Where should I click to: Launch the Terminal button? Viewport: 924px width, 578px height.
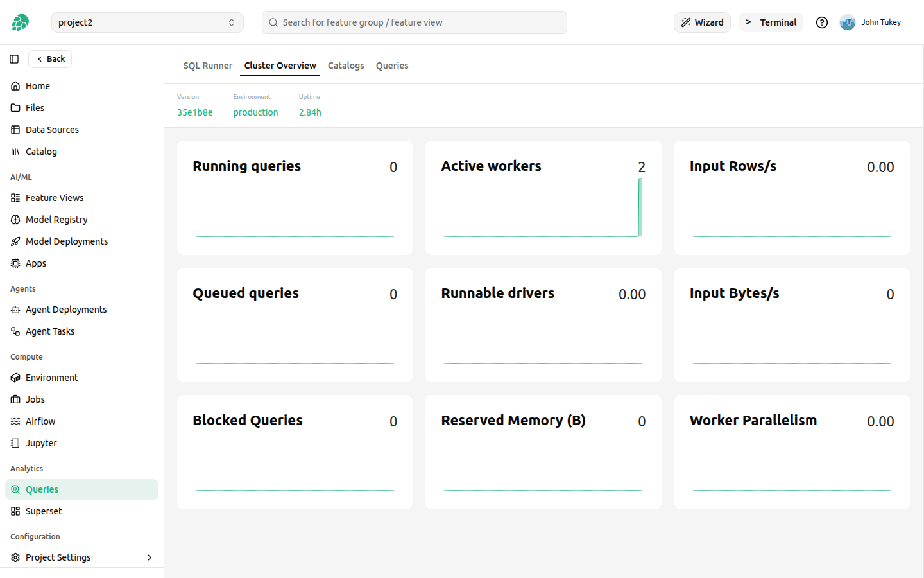point(771,22)
